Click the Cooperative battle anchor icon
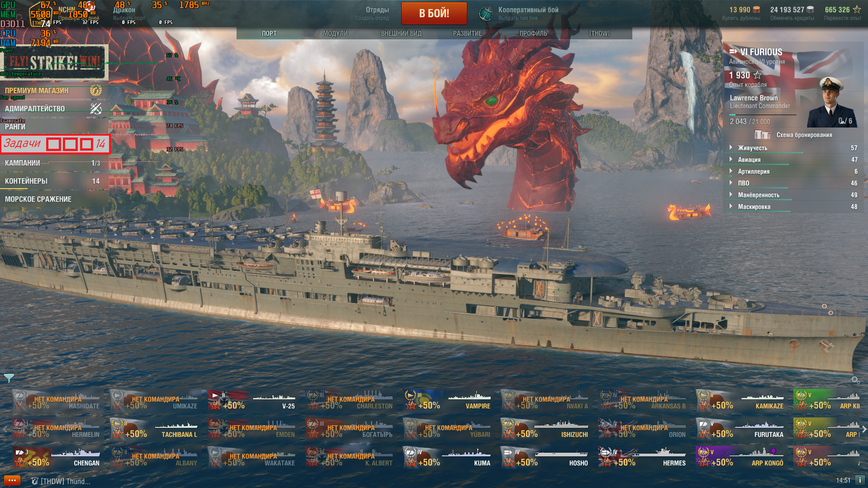868x488 pixels. pyautogui.click(x=486, y=14)
